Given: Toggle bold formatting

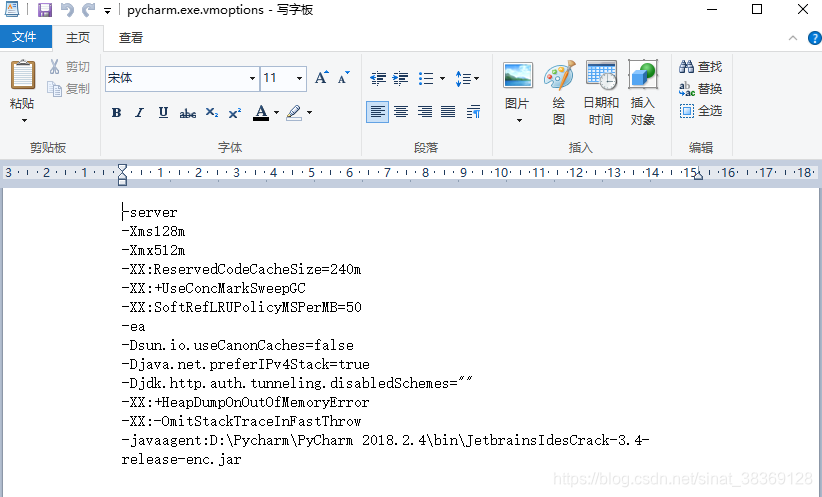Looking at the screenshot, I should click(x=116, y=112).
